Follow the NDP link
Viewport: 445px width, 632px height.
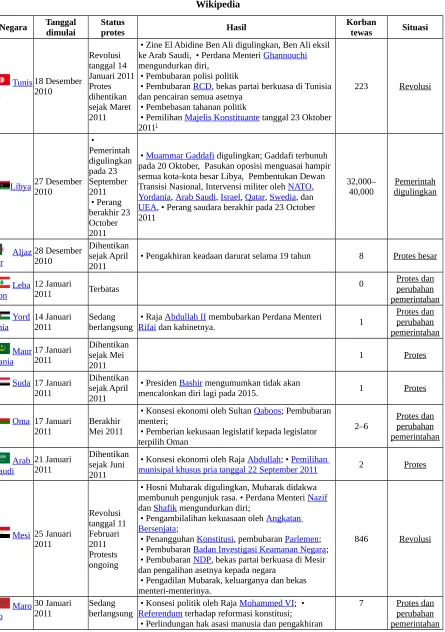click(x=202, y=560)
